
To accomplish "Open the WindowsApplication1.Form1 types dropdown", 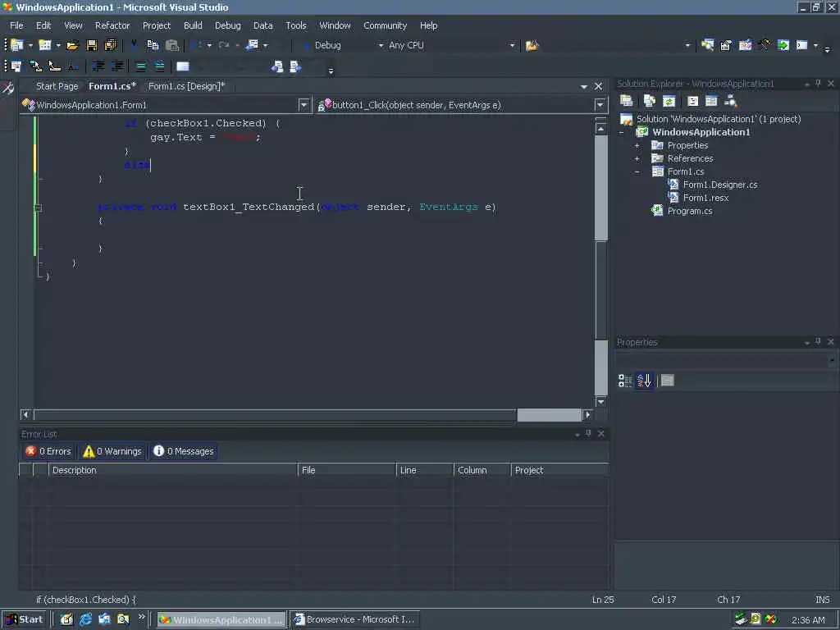I will coord(304,105).
